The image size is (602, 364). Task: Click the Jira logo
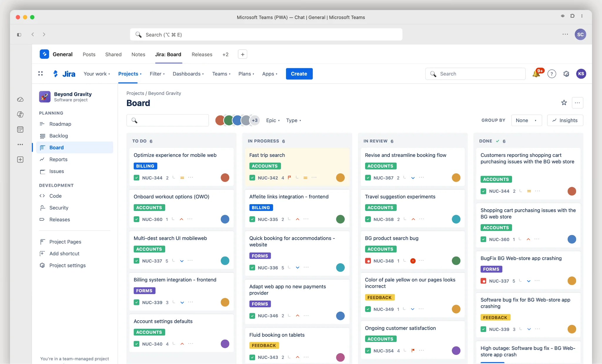64,74
